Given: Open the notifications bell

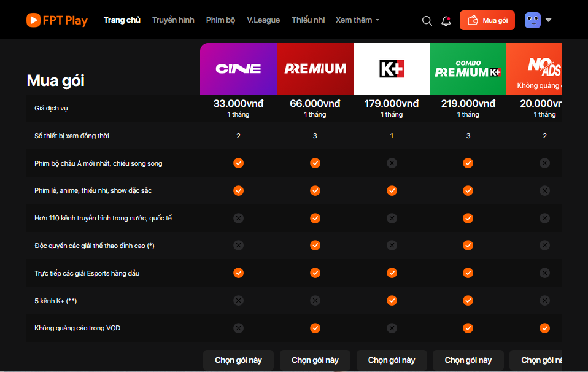Looking at the screenshot, I should [x=446, y=21].
